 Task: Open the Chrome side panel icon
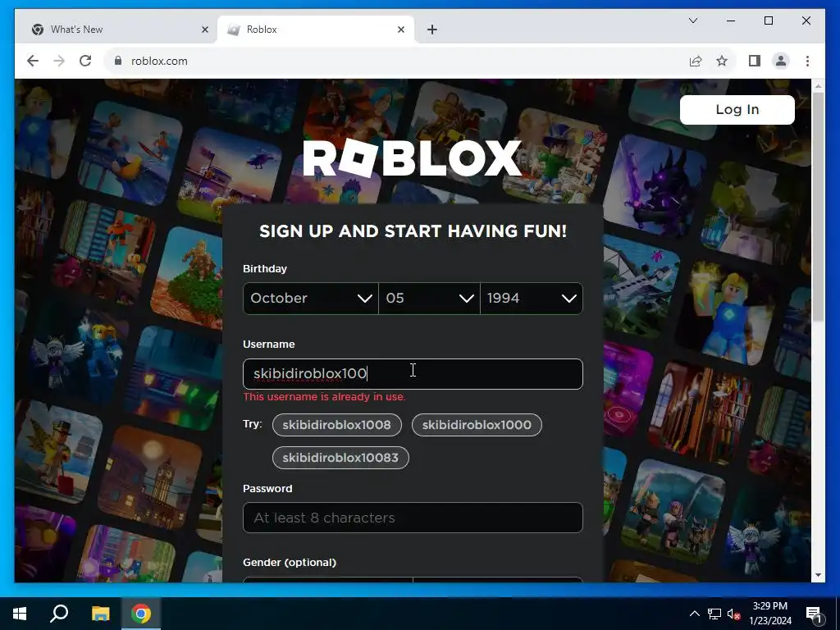click(755, 61)
